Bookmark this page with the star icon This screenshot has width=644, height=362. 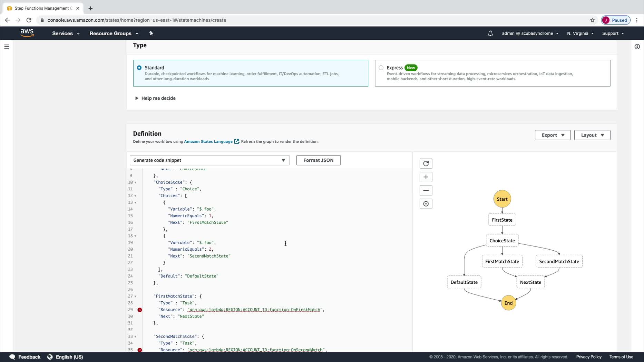592,20
